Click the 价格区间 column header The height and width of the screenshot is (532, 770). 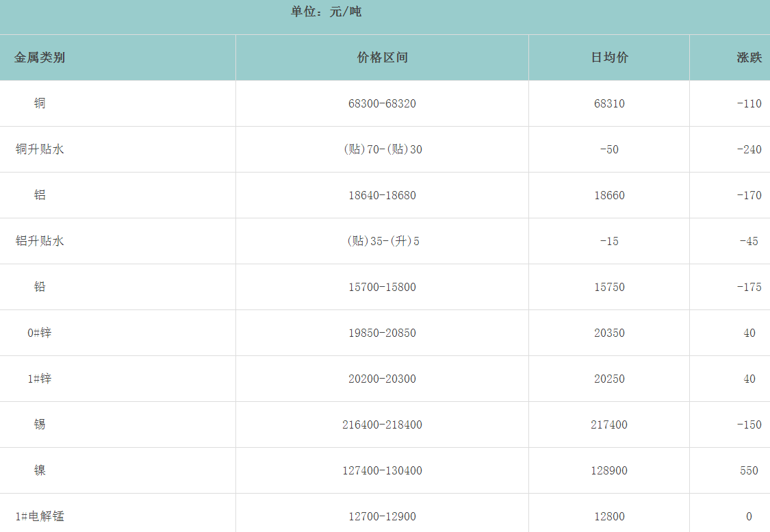coord(382,58)
